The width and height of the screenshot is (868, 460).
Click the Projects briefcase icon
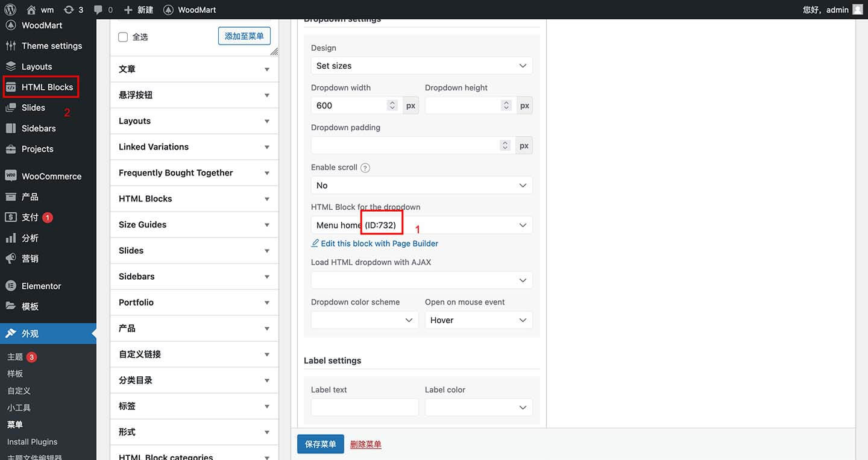pyautogui.click(x=11, y=149)
